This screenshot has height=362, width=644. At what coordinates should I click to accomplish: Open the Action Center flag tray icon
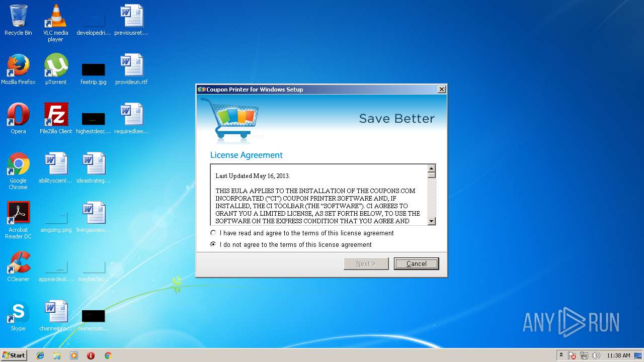[573, 355]
